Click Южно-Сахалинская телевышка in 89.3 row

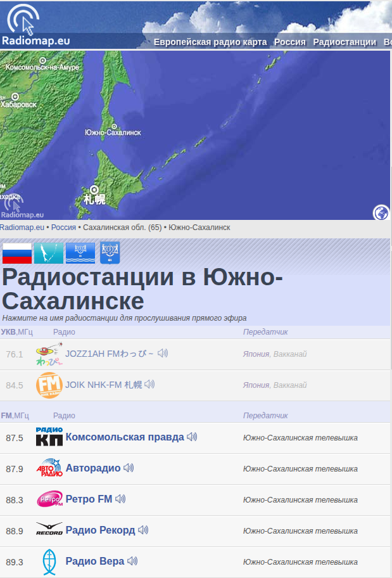pyautogui.click(x=300, y=562)
